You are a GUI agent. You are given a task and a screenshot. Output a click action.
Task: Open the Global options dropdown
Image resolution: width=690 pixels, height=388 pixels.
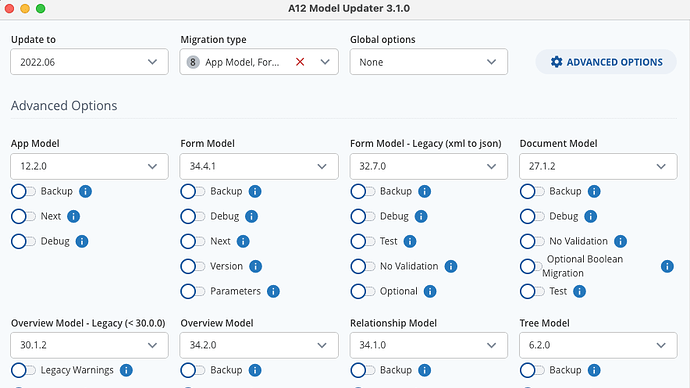(x=429, y=62)
